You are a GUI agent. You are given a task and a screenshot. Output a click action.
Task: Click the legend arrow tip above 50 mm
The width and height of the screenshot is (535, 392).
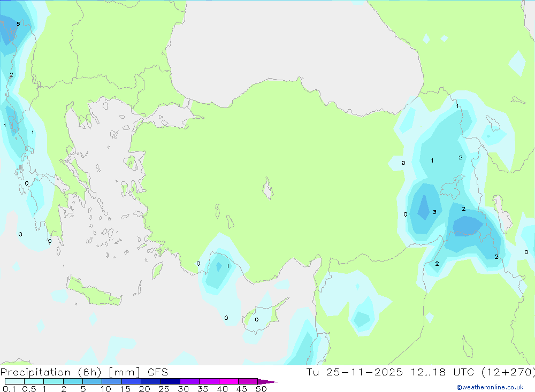tap(267, 382)
